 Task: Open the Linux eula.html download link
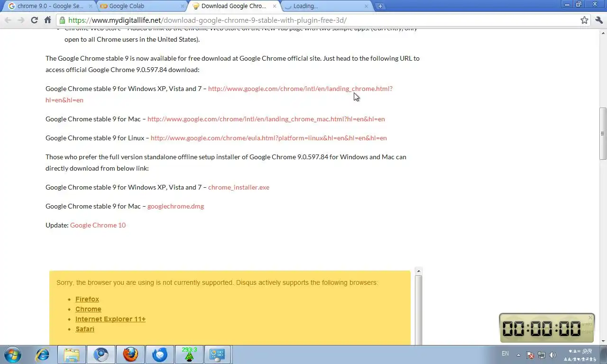[268, 138]
